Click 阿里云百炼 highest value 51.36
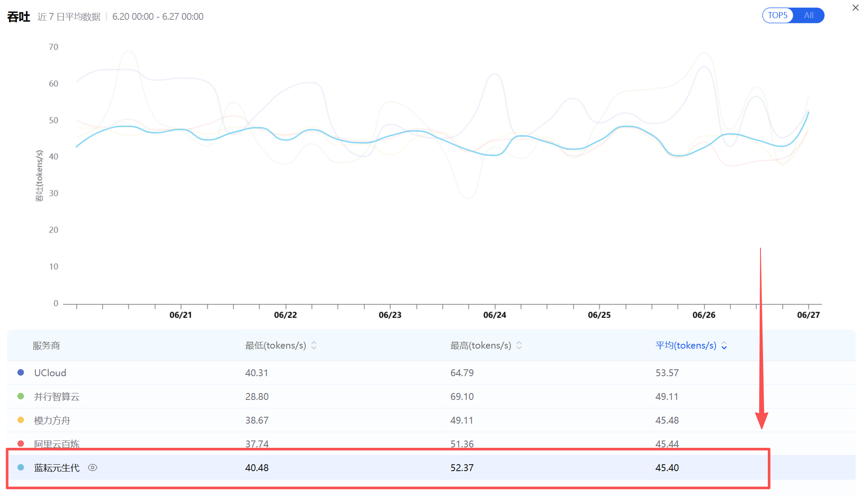The height and width of the screenshot is (497, 868). point(462,444)
